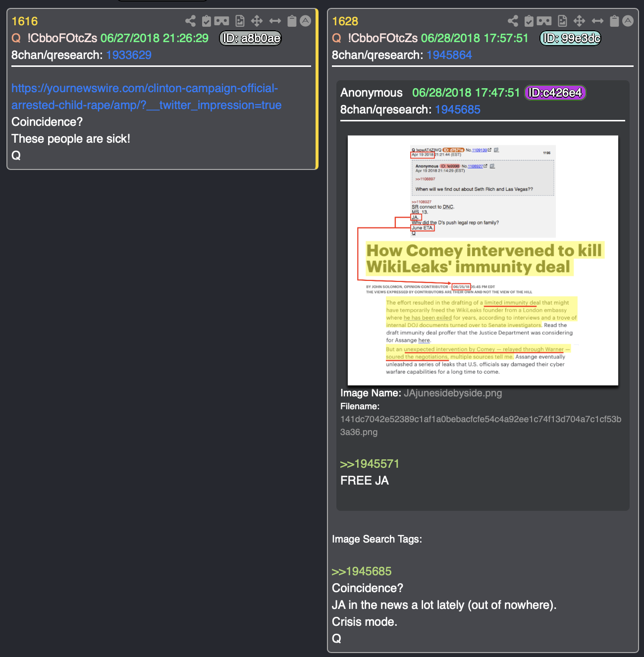Open VR goggles icon on post 1616
This screenshot has height=657, width=644.
pyautogui.click(x=222, y=21)
